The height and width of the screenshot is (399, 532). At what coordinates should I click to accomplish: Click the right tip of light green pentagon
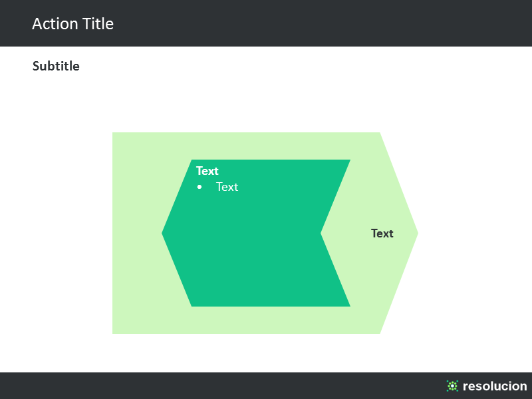pyautogui.click(x=416, y=233)
